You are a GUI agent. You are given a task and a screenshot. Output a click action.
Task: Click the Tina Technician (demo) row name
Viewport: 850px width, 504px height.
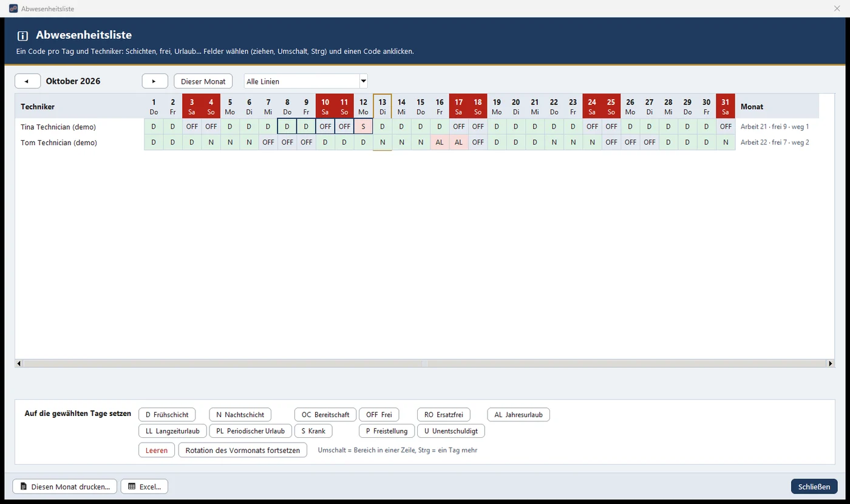tap(58, 127)
